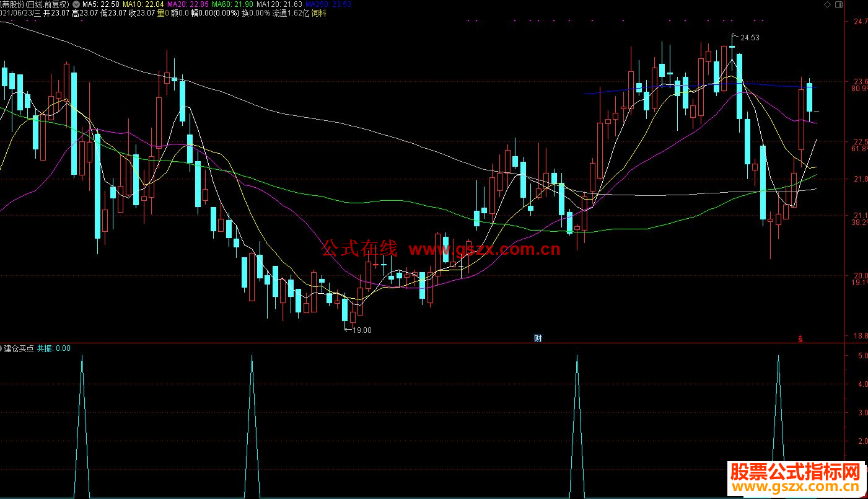
Task: Click the diamond marker icon at top right
Action: click(x=827, y=4)
